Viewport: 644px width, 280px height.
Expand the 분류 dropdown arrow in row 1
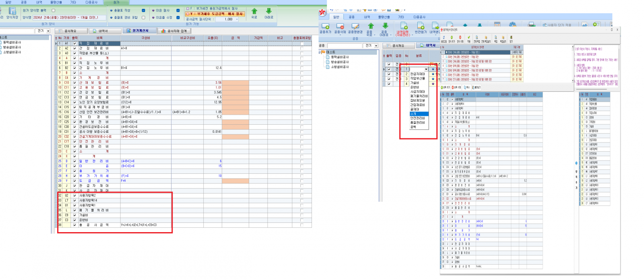[426, 69]
